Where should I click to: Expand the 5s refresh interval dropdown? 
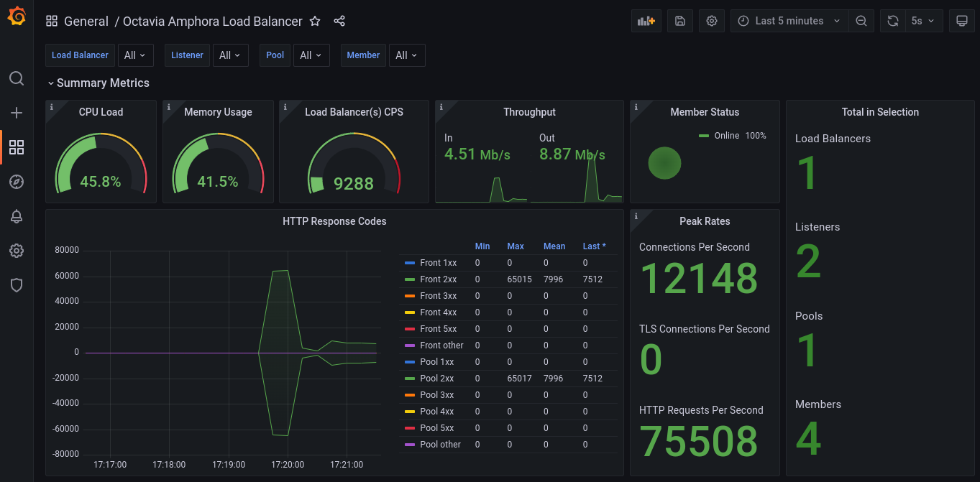point(923,21)
